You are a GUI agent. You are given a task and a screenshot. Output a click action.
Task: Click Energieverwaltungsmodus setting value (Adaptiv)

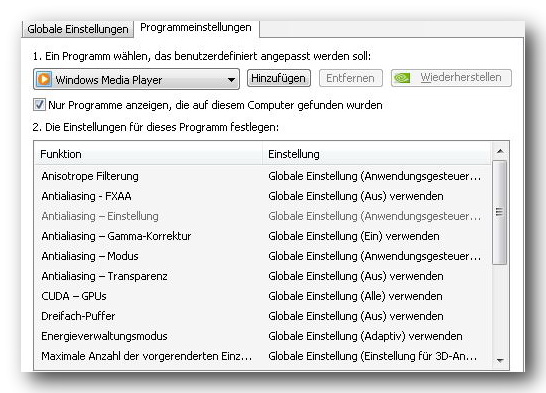click(x=365, y=336)
